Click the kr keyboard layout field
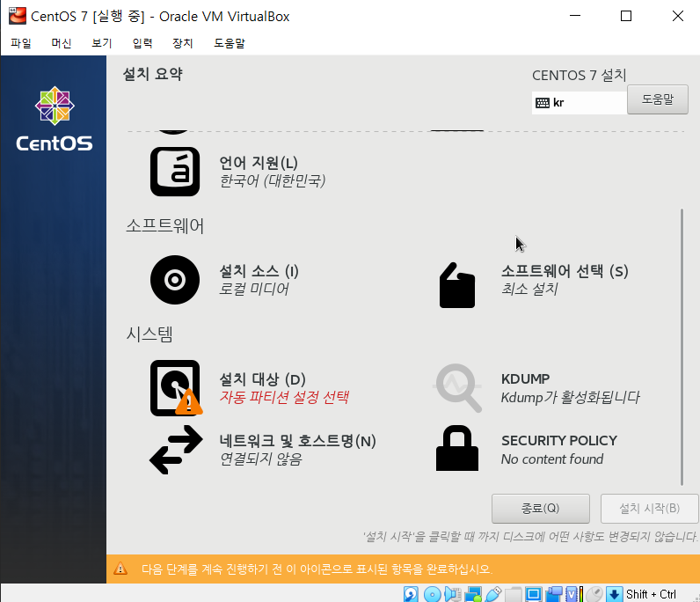Viewport: 700px width, 602px height. click(x=580, y=103)
